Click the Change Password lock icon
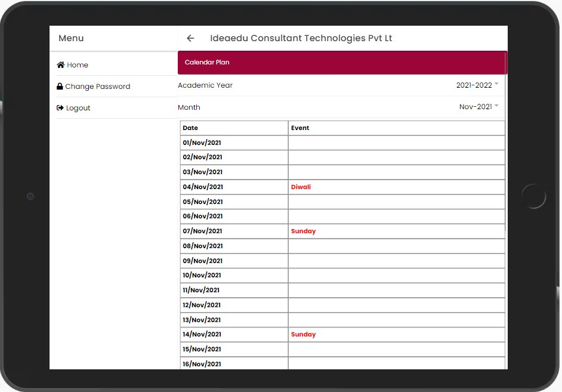This screenshot has width=562, height=392. pos(60,87)
